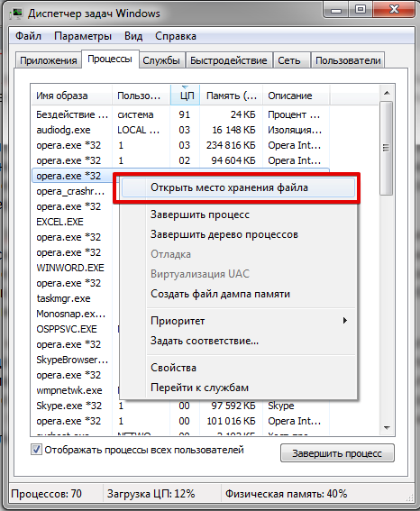Open the Параметры menu
Viewport: 420px width, 511px height.
[x=83, y=36]
